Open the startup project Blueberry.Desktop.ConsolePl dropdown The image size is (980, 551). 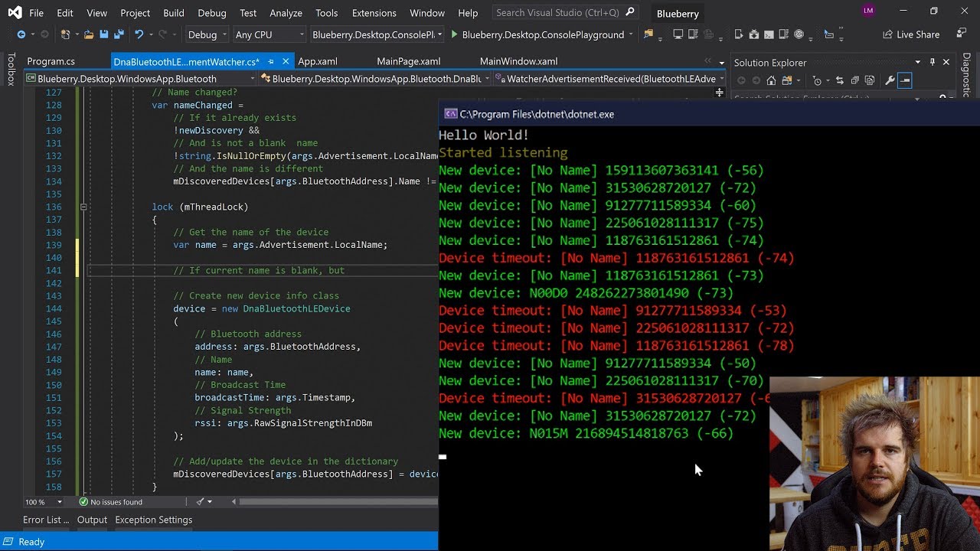[377, 34]
